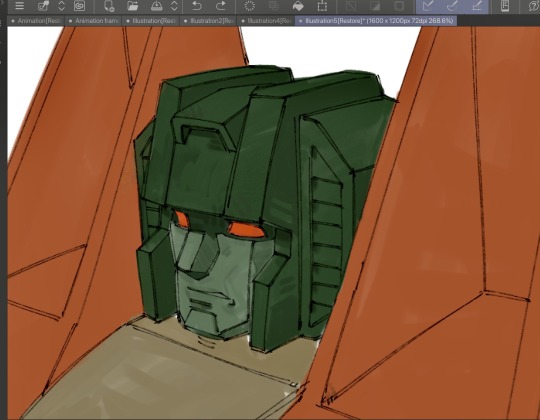Redo the undone action
The width and height of the screenshot is (540, 420).
[x=220, y=6]
